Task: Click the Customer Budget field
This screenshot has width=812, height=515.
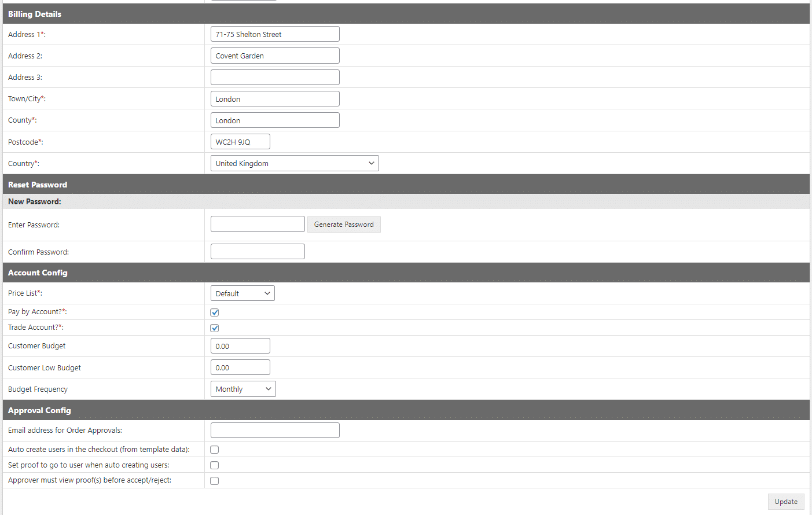Action: (x=240, y=346)
